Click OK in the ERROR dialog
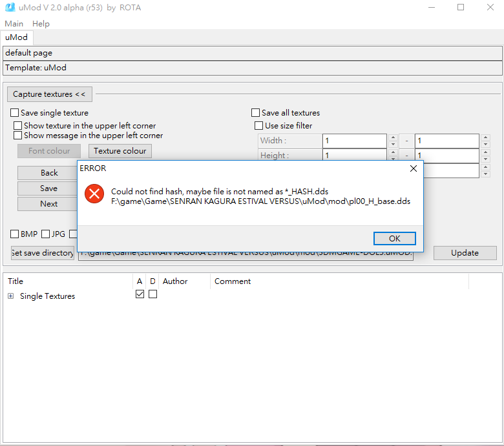 coord(394,238)
